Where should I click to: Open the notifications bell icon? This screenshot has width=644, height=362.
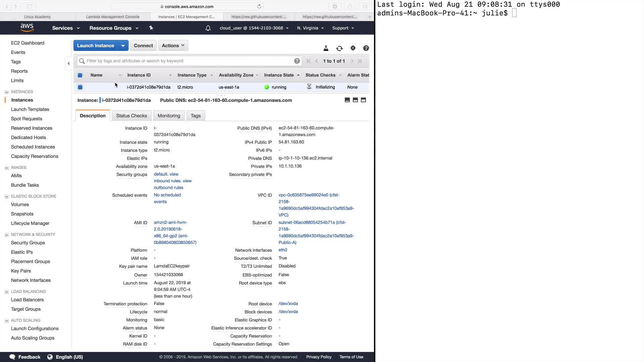tap(208, 28)
